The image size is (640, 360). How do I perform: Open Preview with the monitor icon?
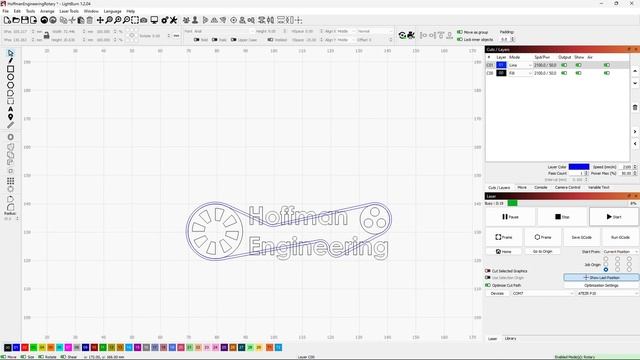pos(154,20)
